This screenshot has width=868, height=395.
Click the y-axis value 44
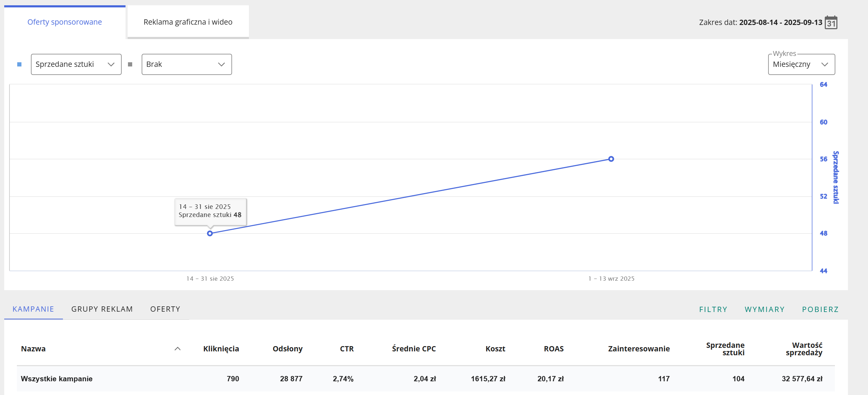point(824,271)
